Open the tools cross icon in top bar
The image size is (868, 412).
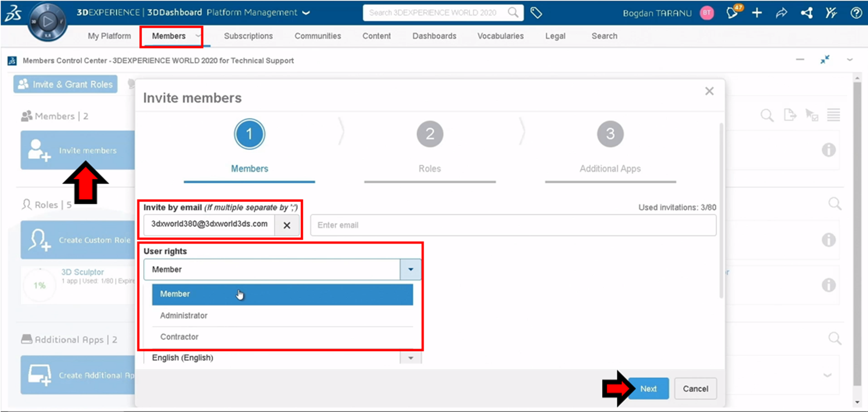point(831,13)
